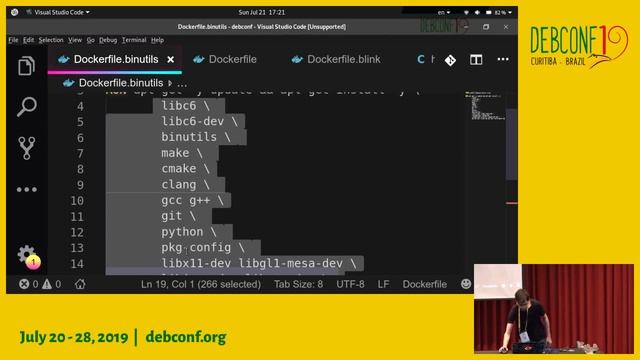Click the 'python \' line text
Screen dimensions: 640x360
(x=189, y=232)
